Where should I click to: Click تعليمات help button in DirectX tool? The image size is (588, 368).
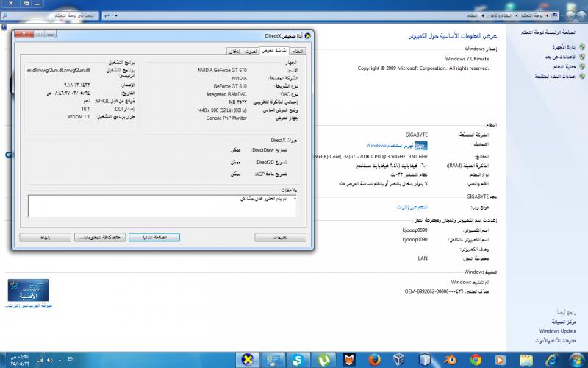pos(281,237)
